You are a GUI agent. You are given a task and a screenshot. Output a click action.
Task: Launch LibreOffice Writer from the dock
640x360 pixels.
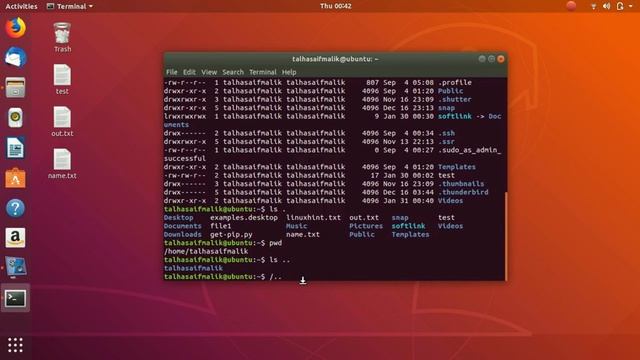[x=16, y=148]
